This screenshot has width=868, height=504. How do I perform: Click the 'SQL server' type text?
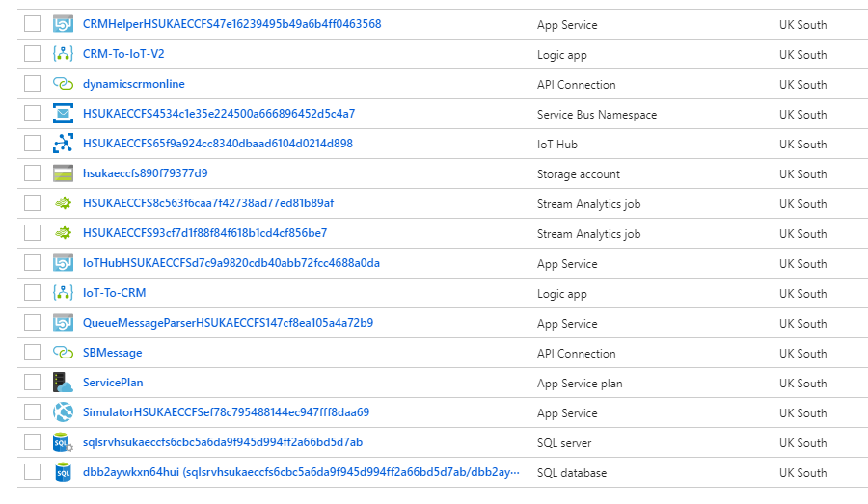[564, 443]
